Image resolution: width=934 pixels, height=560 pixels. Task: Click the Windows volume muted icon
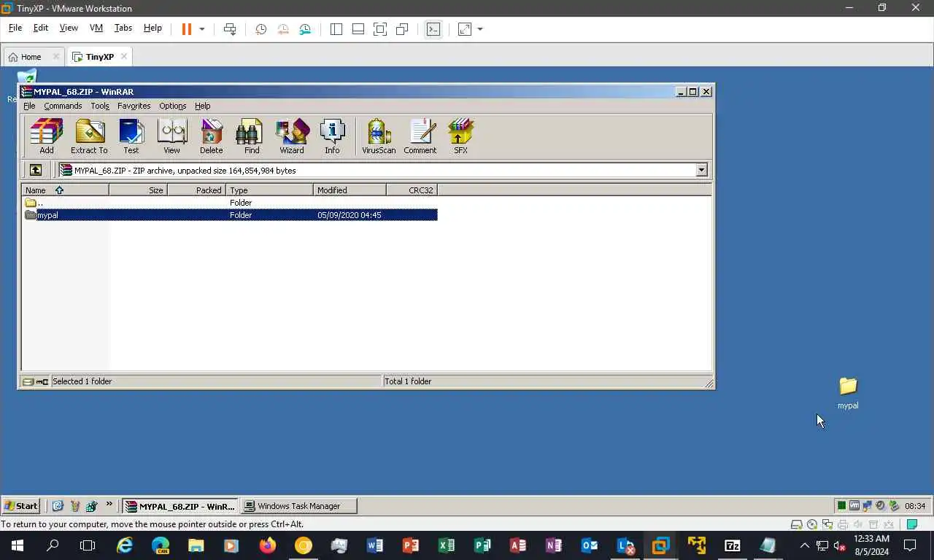(x=839, y=545)
